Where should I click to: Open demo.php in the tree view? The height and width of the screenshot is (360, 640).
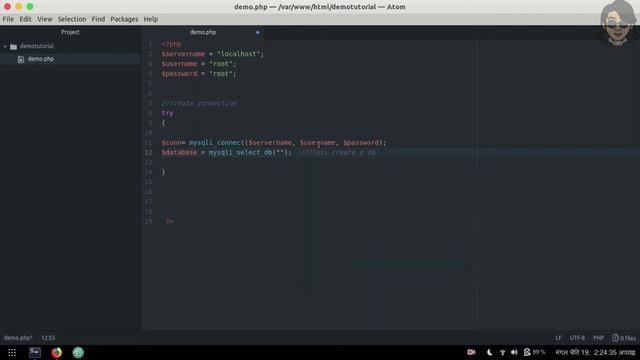click(x=41, y=59)
